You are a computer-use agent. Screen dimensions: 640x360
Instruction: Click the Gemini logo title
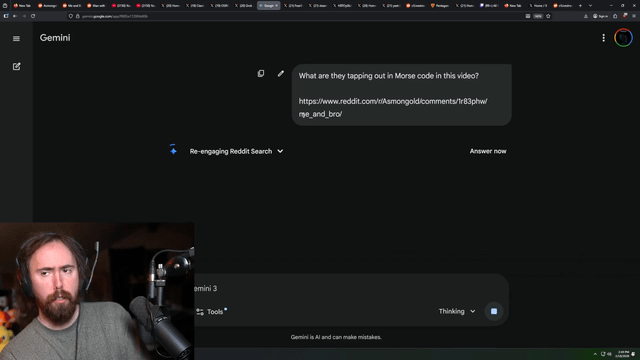(55, 38)
